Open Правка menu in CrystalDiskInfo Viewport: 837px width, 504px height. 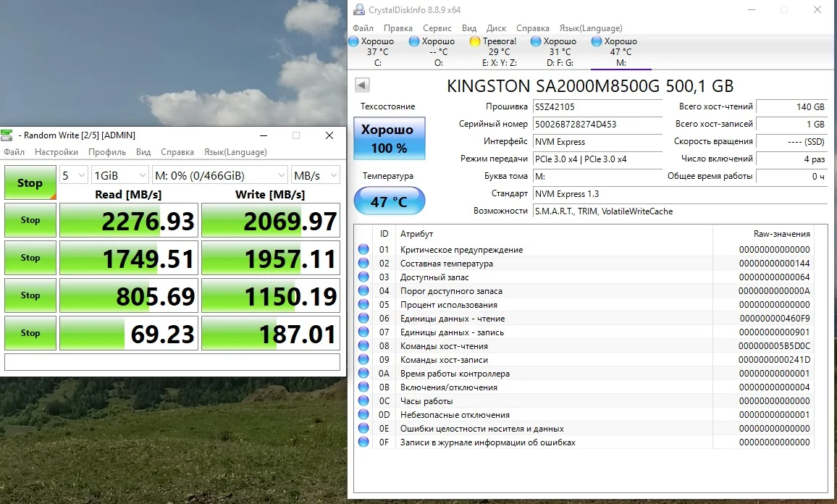click(398, 28)
